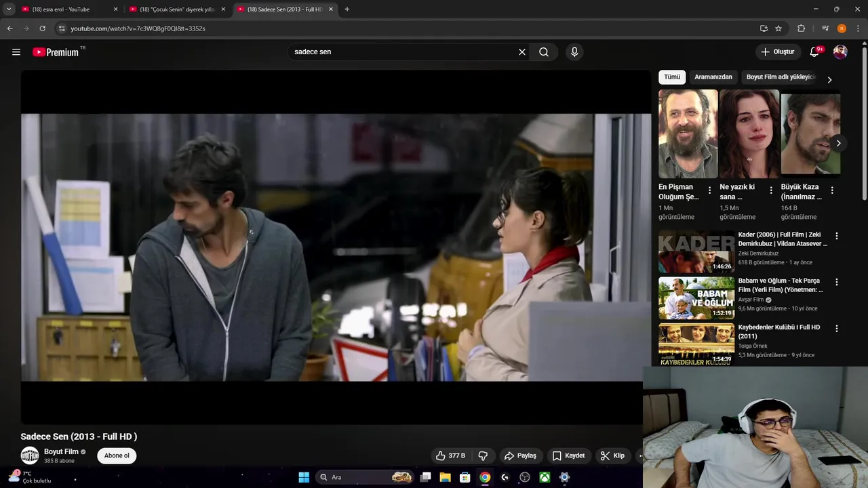Show next shorts with carousel arrow
The image size is (868, 488).
point(838,143)
